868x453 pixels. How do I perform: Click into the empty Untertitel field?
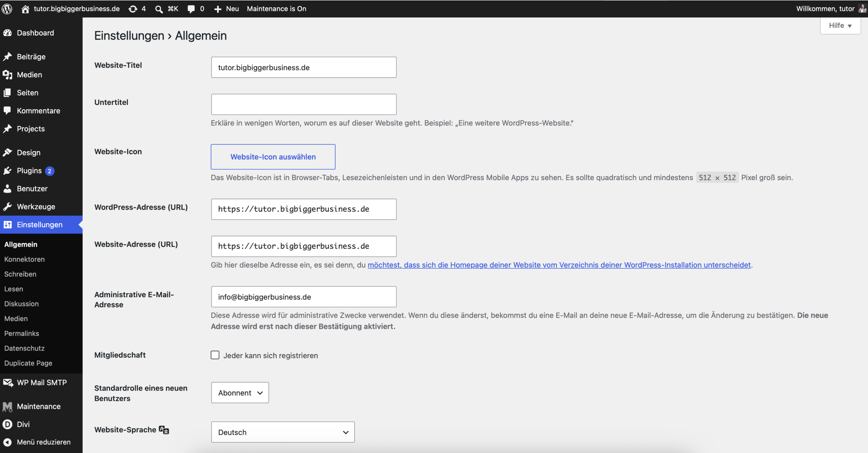[x=304, y=104]
